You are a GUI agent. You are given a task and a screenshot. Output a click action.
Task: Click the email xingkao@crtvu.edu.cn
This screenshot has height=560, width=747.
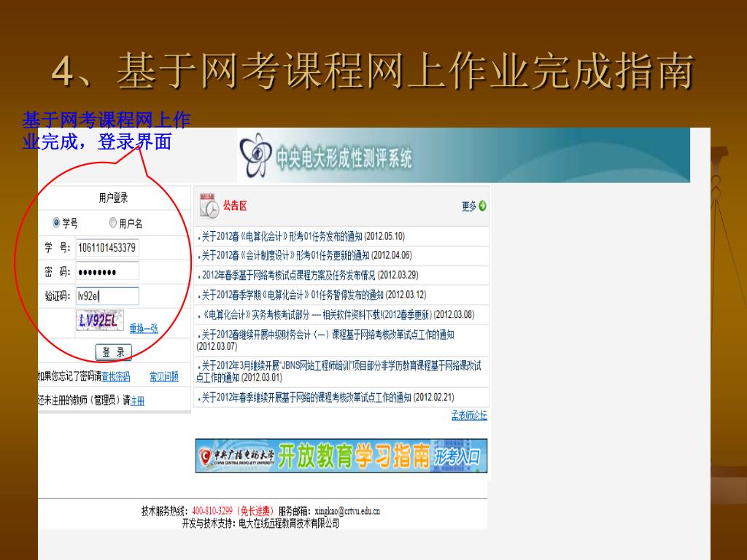347,511
